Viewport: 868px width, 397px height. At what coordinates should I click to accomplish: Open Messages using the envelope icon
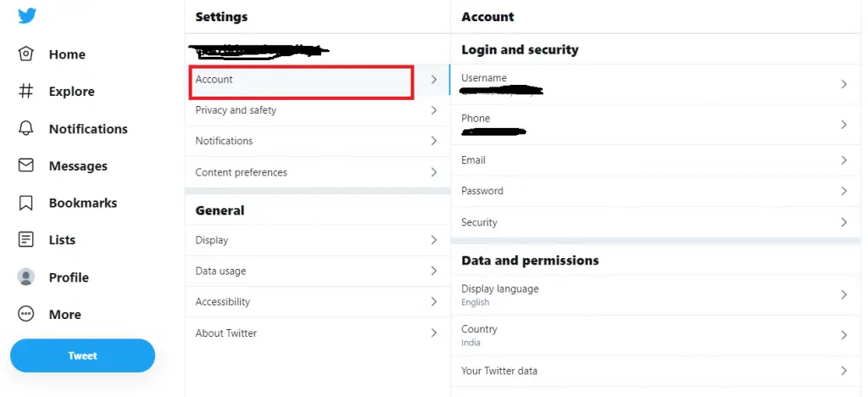[x=25, y=165]
